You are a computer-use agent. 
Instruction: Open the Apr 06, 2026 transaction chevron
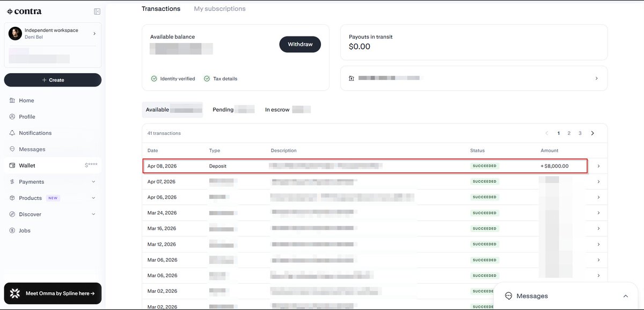tap(598, 197)
